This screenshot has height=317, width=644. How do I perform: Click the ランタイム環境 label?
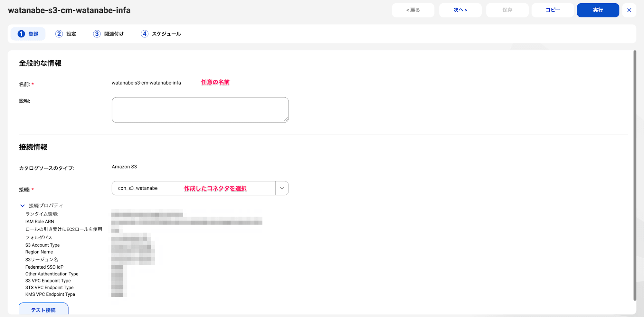[42, 214]
